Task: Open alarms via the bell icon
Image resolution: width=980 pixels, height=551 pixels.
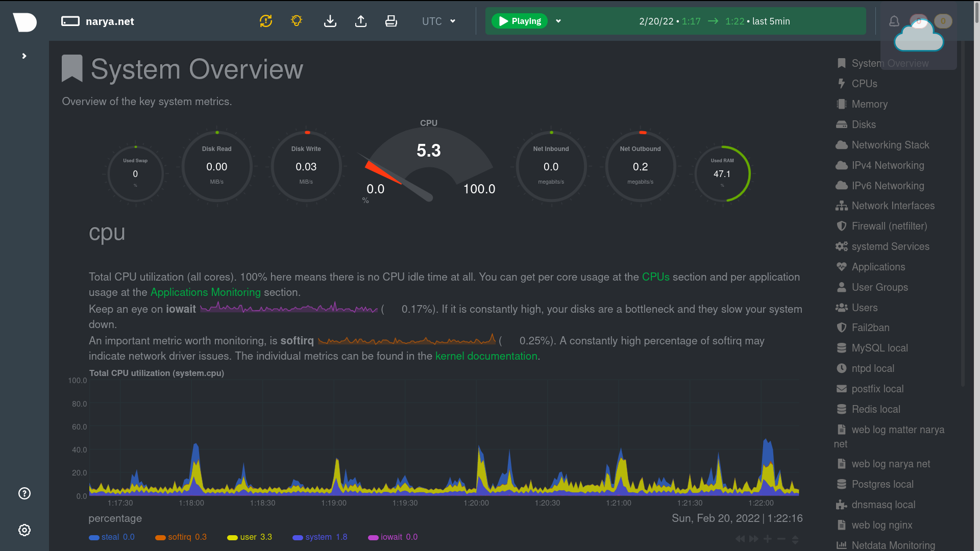Action: coord(894,21)
